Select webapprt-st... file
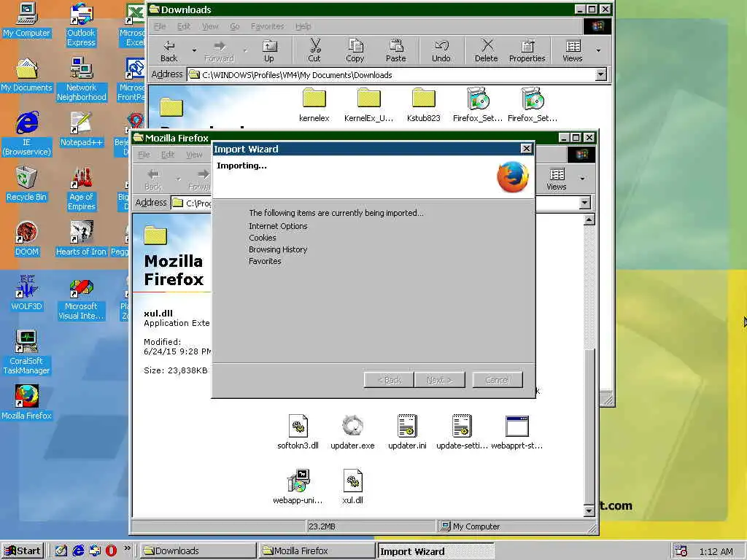 click(517, 432)
